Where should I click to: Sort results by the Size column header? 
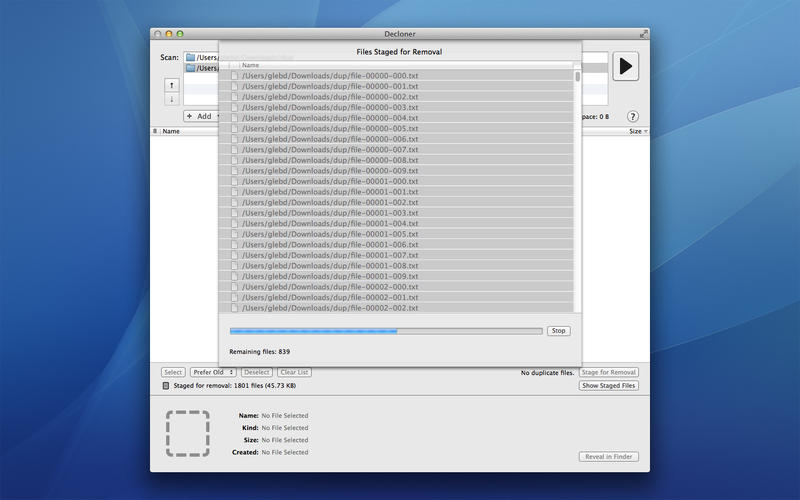638,131
